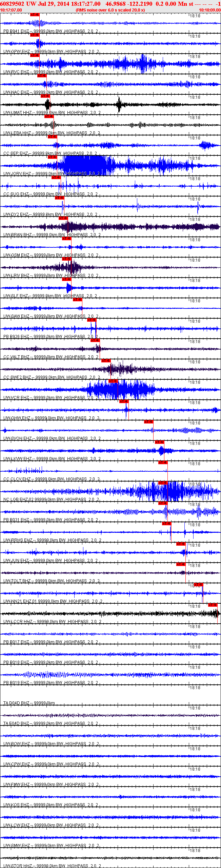Click the pick marker on UW SVOH trace
This screenshot has width=221, height=868.
pyautogui.click(x=148, y=422)
